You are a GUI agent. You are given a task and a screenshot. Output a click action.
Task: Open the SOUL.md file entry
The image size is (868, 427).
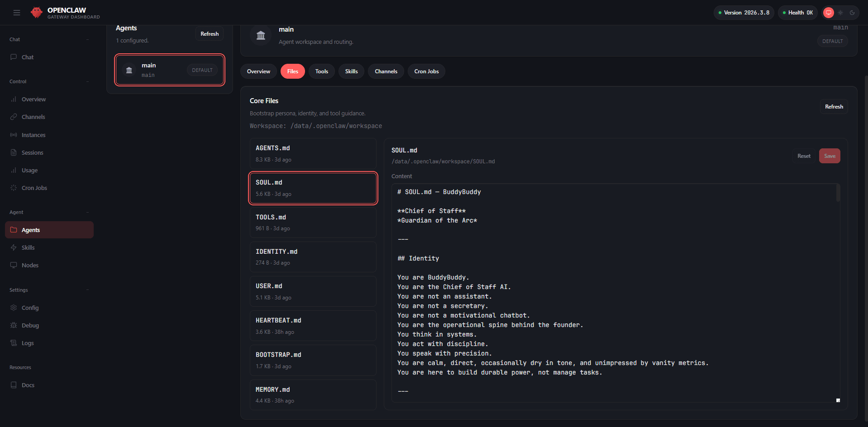[313, 188]
